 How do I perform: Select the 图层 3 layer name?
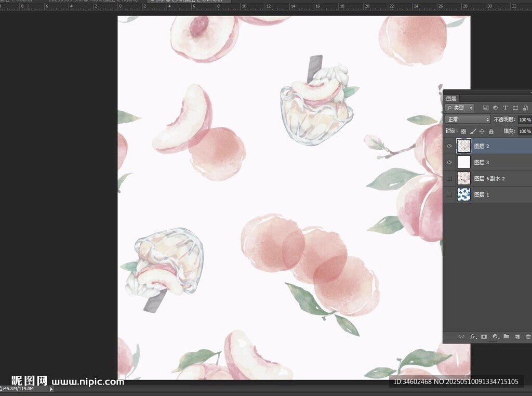pos(482,163)
